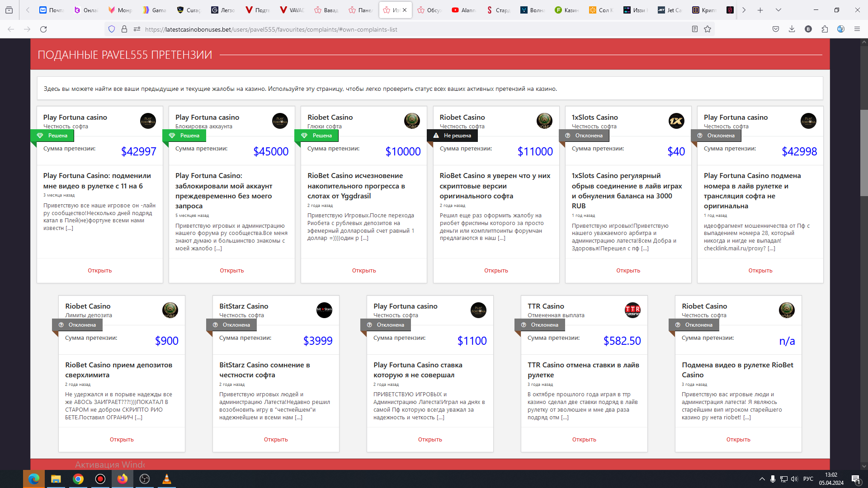
Task: Switch to the Alann YouTube tab
Action: [464, 10]
